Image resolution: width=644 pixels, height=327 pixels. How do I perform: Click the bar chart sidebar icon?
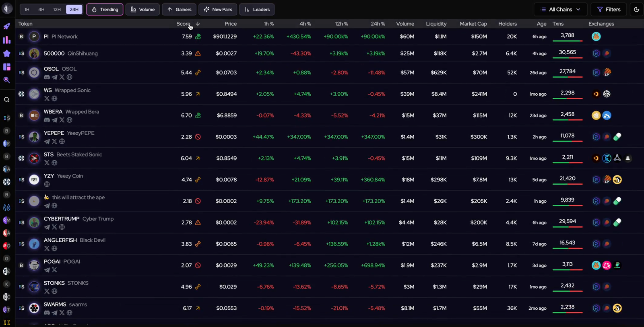[7, 40]
